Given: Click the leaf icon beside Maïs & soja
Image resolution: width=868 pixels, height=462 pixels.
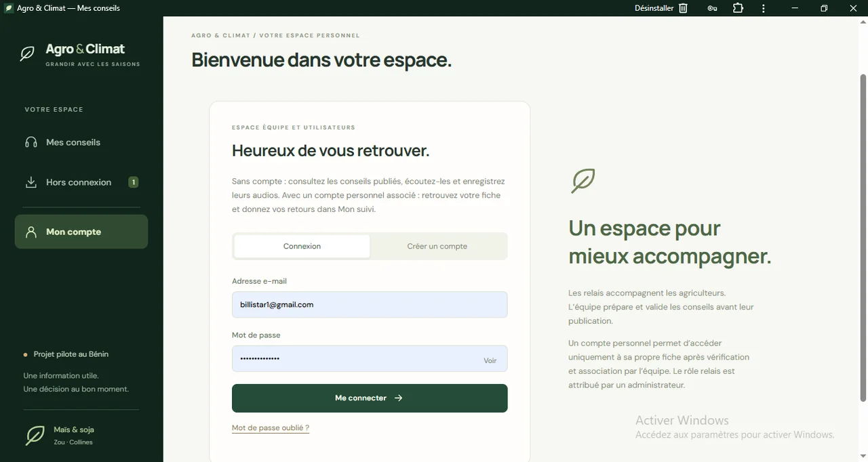Looking at the screenshot, I should pos(35,436).
